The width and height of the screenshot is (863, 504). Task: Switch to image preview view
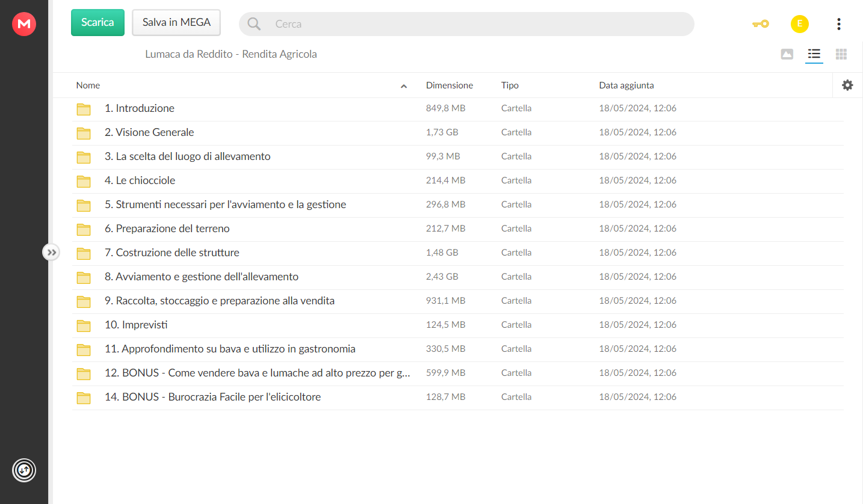coord(787,54)
